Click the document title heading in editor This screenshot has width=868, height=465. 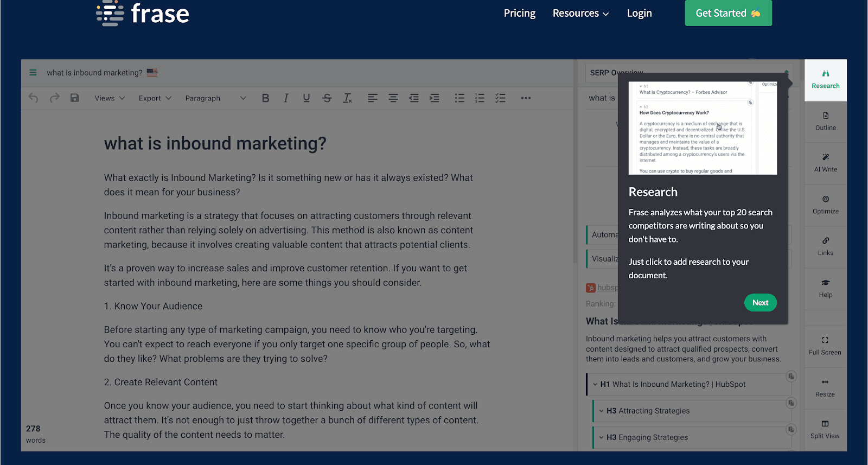pos(215,143)
